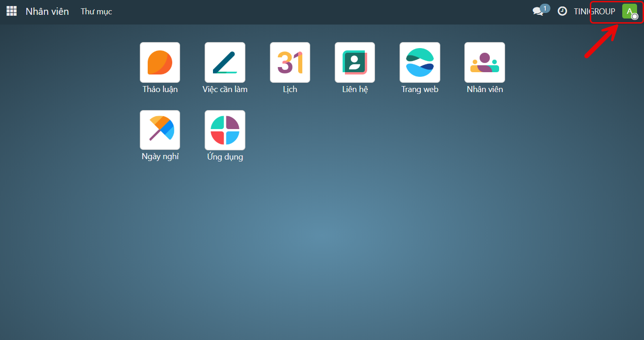Open the Trang web app icon
The width and height of the screenshot is (644, 340).
point(420,62)
